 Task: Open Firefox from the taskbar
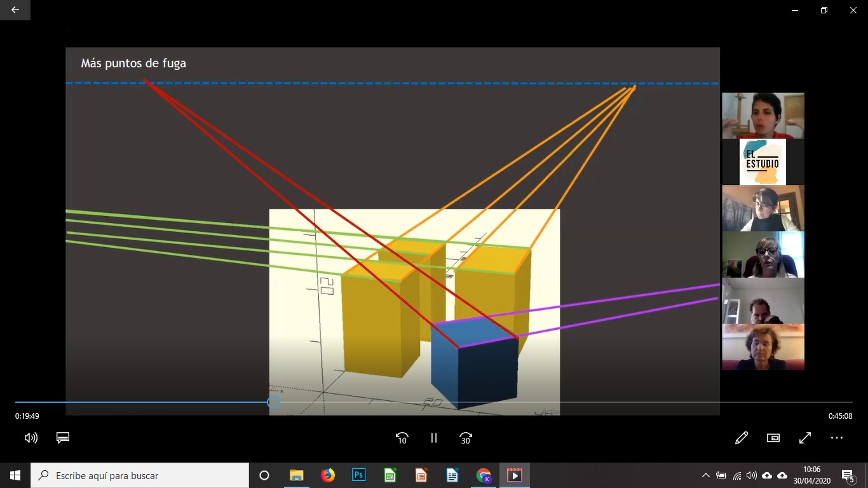coord(328,475)
